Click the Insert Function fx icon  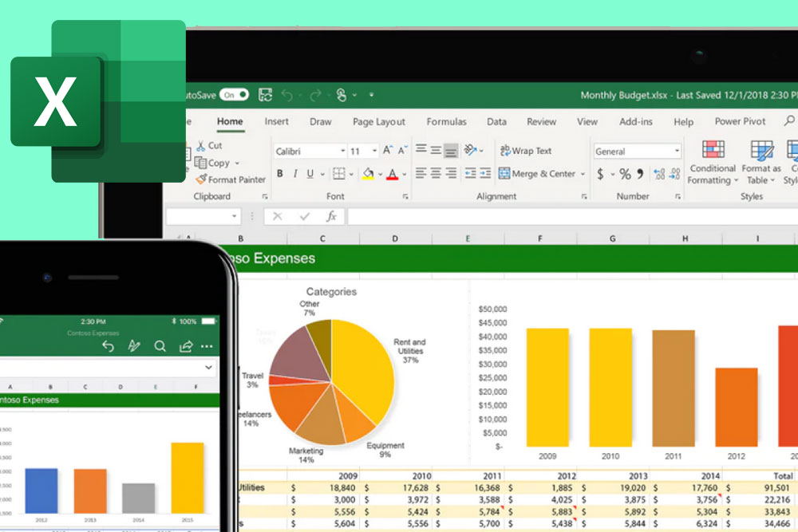click(331, 216)
